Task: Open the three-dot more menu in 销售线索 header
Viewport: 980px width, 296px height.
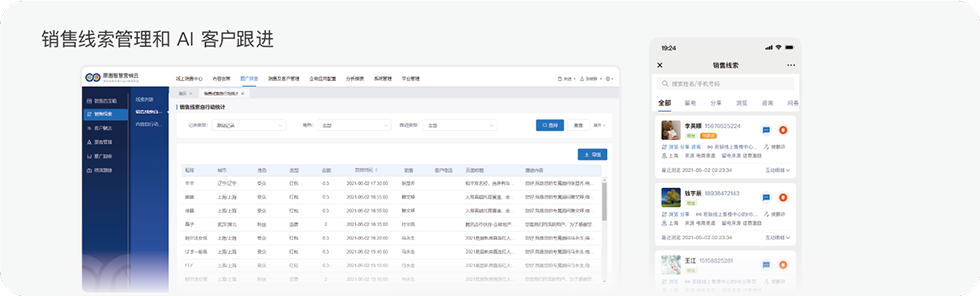Action: (x=791, y=65)
